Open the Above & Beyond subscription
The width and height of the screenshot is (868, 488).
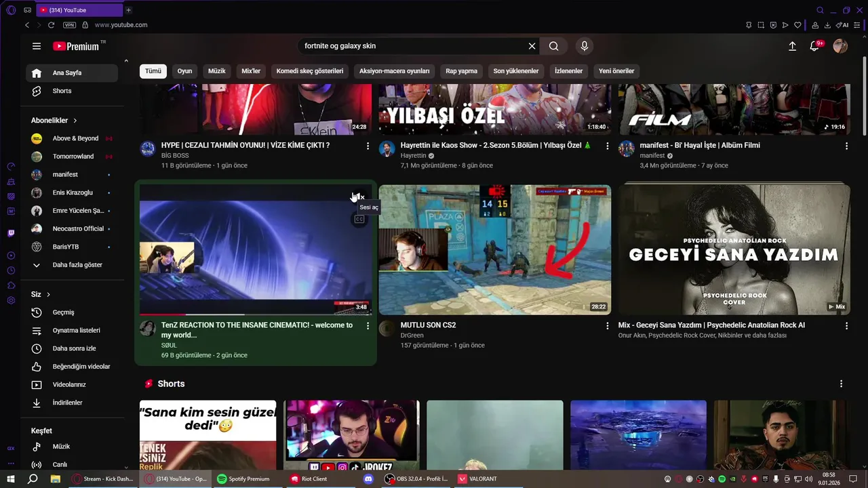[72, 138]
